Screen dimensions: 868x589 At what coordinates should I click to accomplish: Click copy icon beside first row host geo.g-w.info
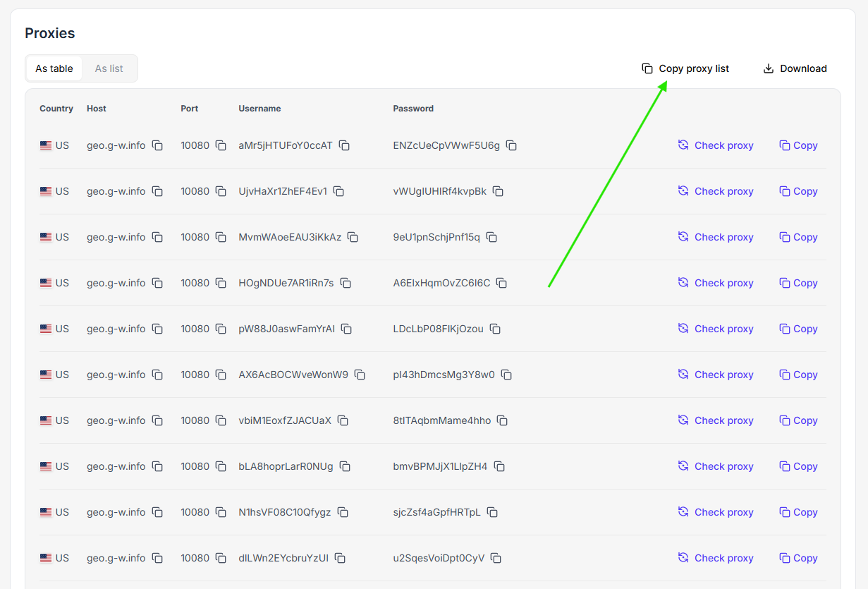(157, 145)
